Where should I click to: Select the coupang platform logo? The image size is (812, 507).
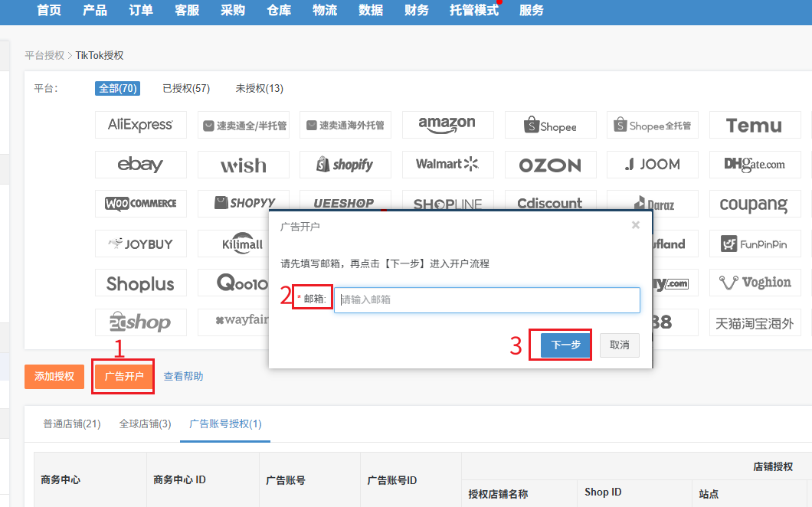[755, 204]
